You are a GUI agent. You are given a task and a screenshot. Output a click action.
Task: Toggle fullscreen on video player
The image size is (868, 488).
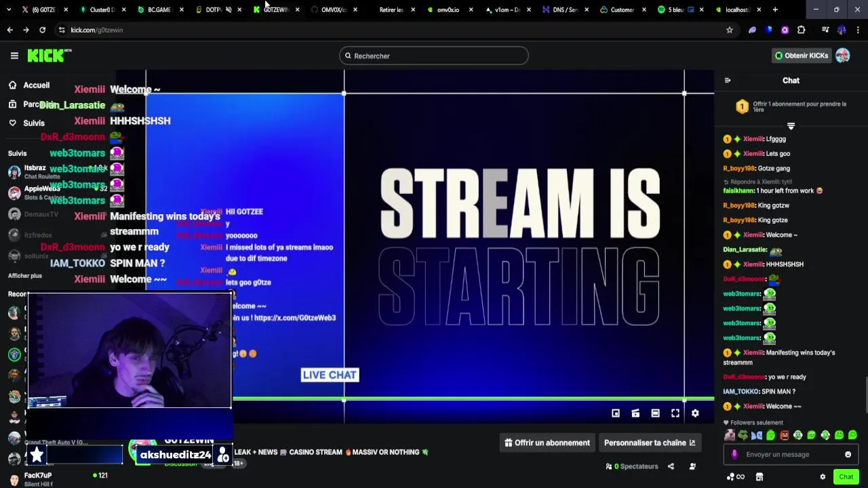[675, 413]
